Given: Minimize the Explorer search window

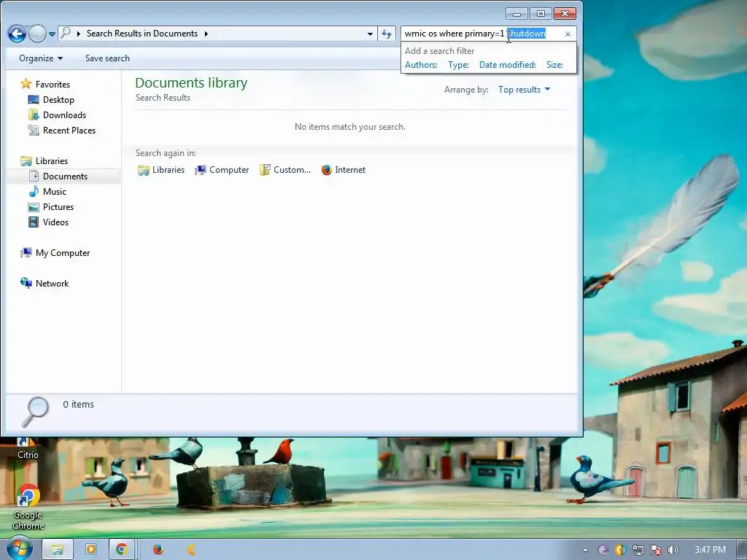Looking at the screenshot, I should (x=517, y=13).
